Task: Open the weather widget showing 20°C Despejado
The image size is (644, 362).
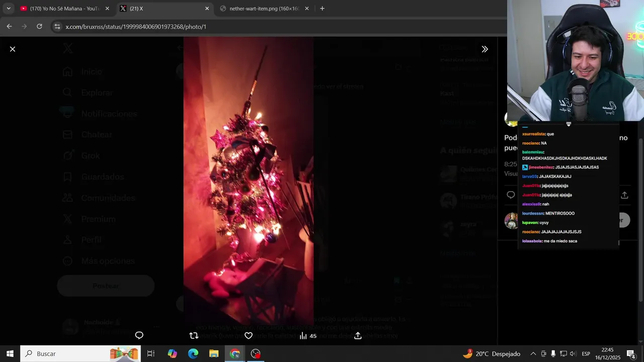Action: [491, 353]
